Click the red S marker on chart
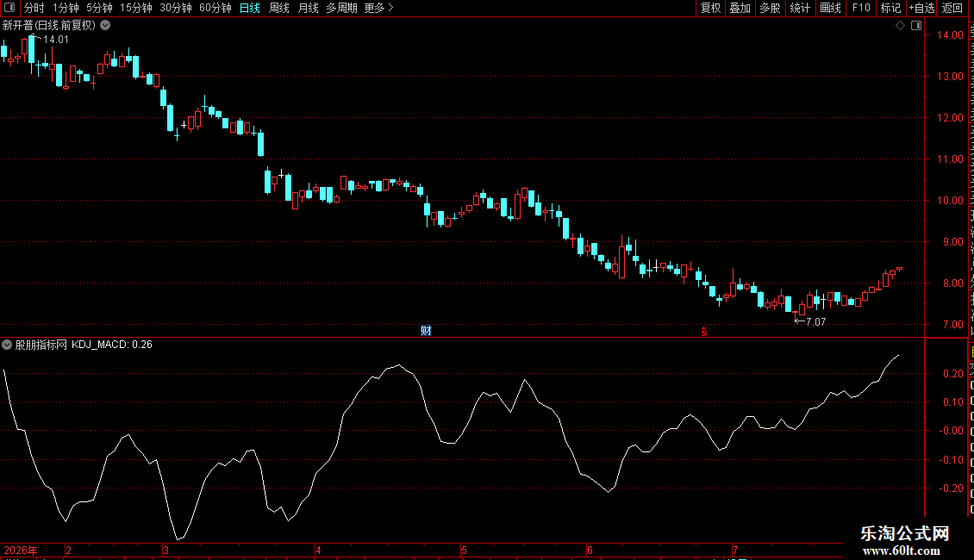Image resolution: width=974 pixels, height=560 pixels. click(x=704, y=332)
